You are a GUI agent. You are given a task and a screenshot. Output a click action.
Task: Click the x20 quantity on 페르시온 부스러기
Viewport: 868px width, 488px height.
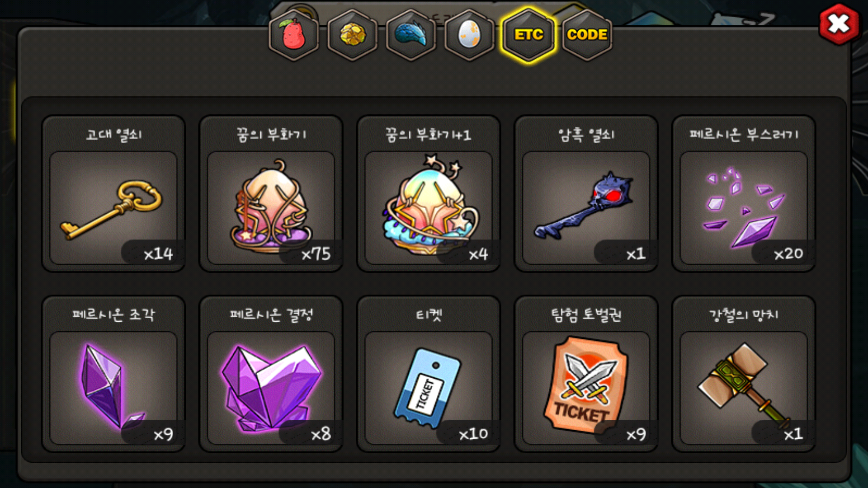pos(788,254)
